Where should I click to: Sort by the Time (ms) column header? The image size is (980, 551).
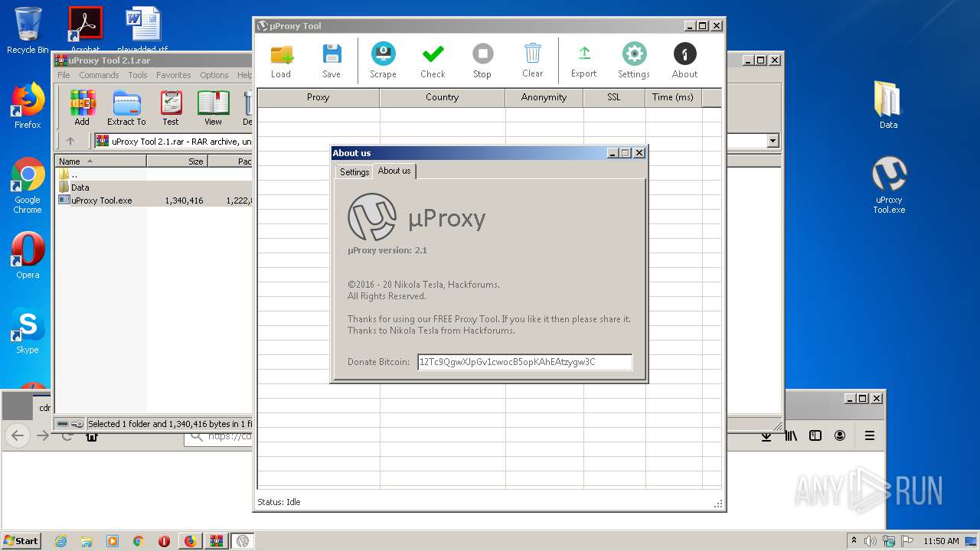[x=673, y=97]
